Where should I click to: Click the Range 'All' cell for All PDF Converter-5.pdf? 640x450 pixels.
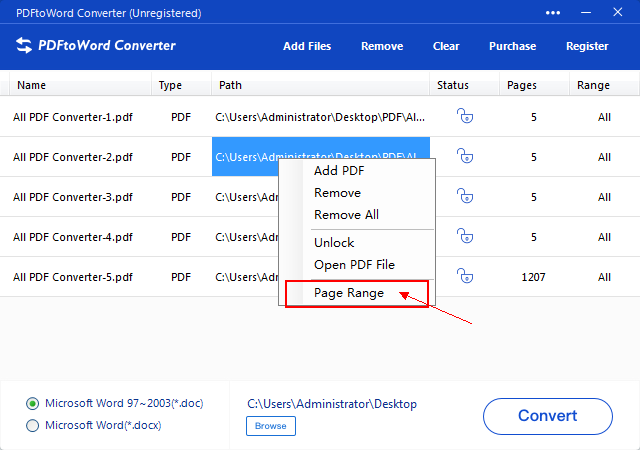point(604,278)
